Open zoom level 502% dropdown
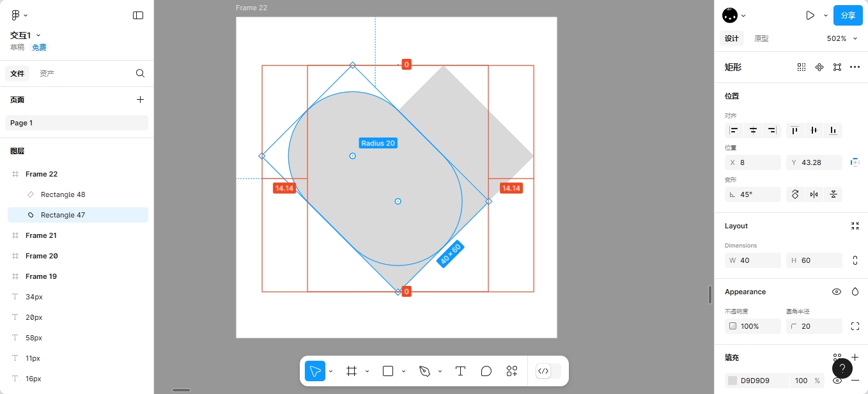The height and width of the screenshot is (394, 868). point(841,38)
